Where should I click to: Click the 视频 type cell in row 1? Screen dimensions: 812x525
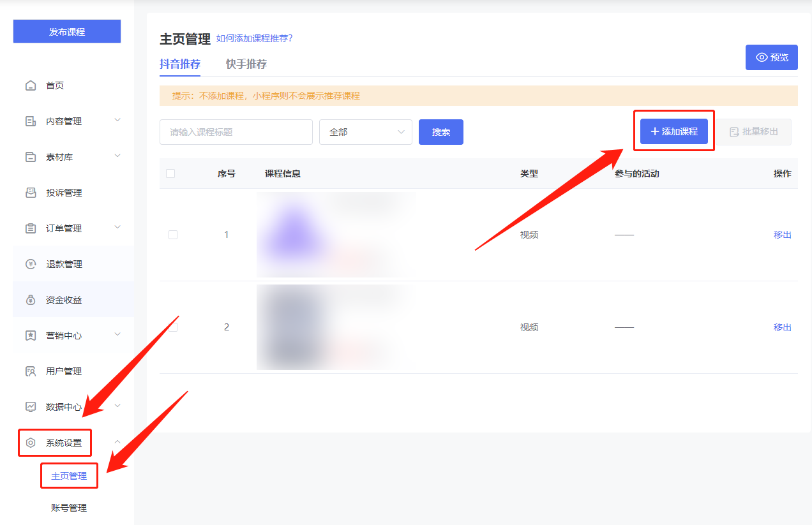coord(529,235)
